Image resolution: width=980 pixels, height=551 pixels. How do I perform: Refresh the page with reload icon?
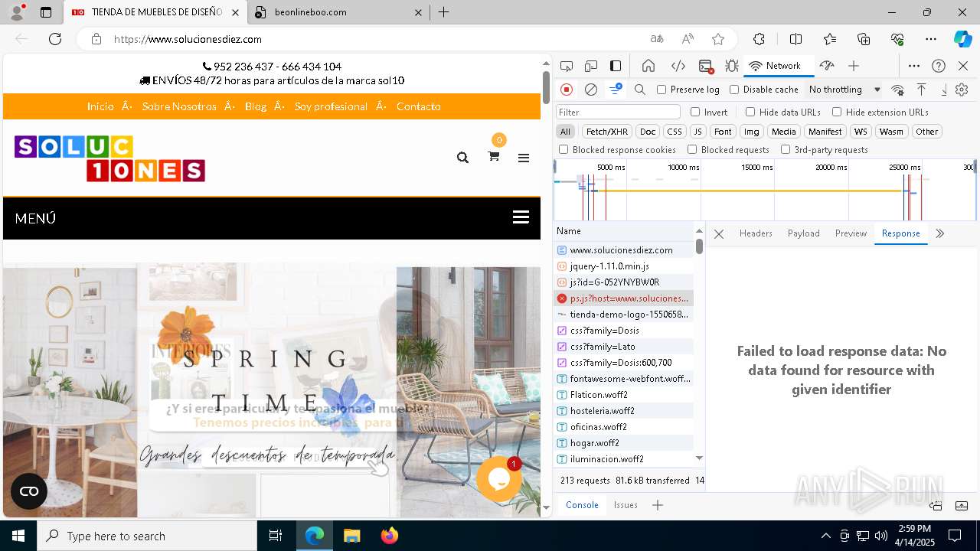click(55, 39)
